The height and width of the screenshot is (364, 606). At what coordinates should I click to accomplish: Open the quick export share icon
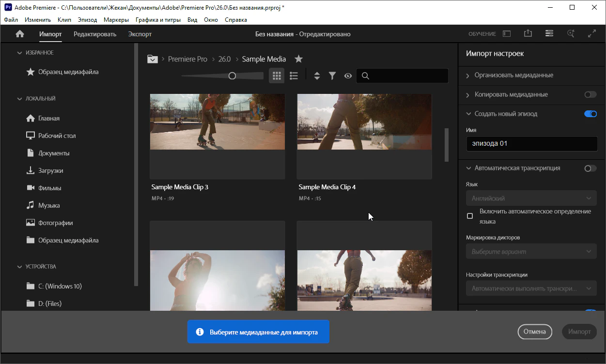click(528, 34)
